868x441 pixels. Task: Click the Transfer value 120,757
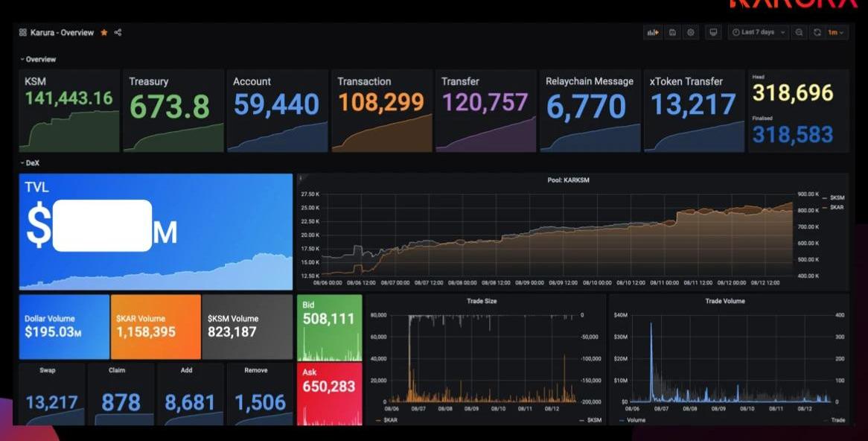[x=485, y=103]
